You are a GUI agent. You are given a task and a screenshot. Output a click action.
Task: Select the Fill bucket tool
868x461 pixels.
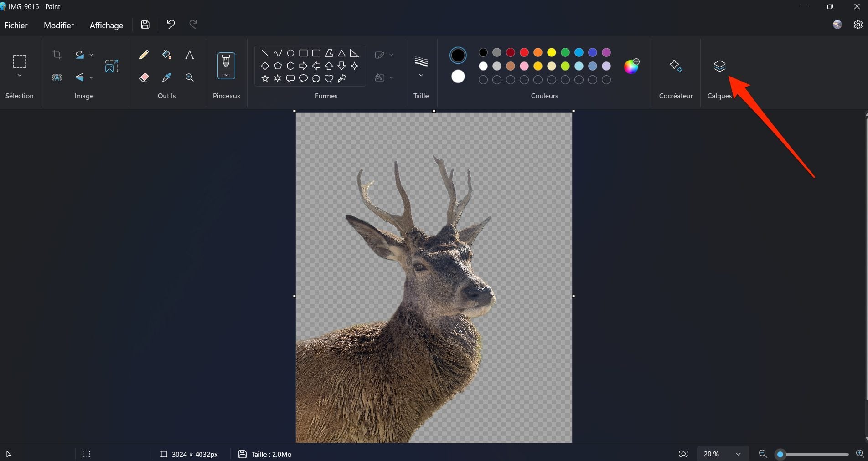167,55
